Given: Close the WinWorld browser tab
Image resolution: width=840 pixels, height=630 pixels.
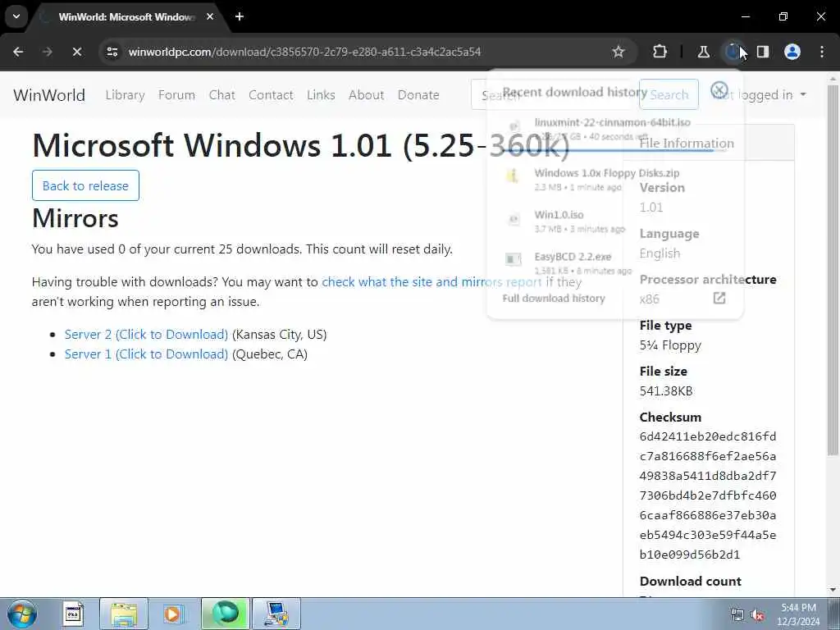Looking at the screenshot, I should click(210, 16).
